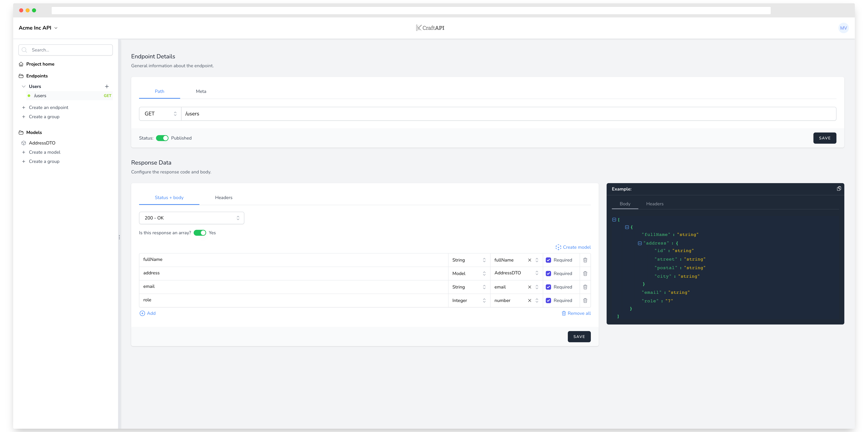Open Project home via the house icon

pos(21,64)
